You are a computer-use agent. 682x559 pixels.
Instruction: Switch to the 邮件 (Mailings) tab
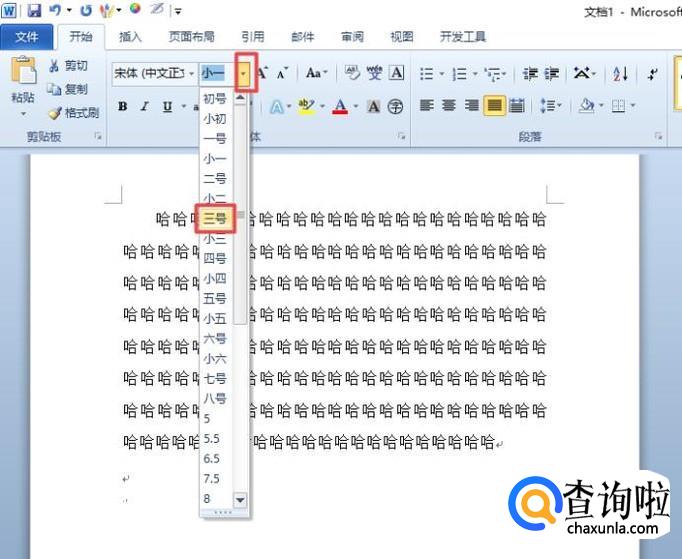click(x=303, y=37)
